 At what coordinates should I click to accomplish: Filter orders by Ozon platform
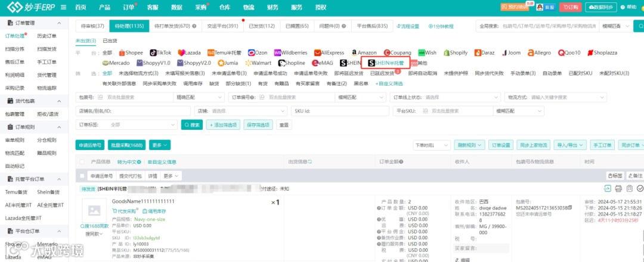(x=258, y=52)
